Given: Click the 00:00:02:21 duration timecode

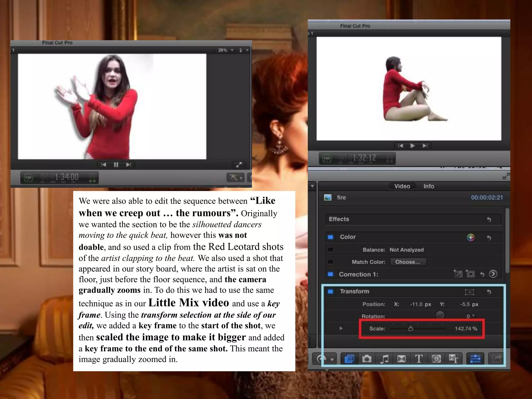Looking at the screenshot, I should [x=487, y=198].
